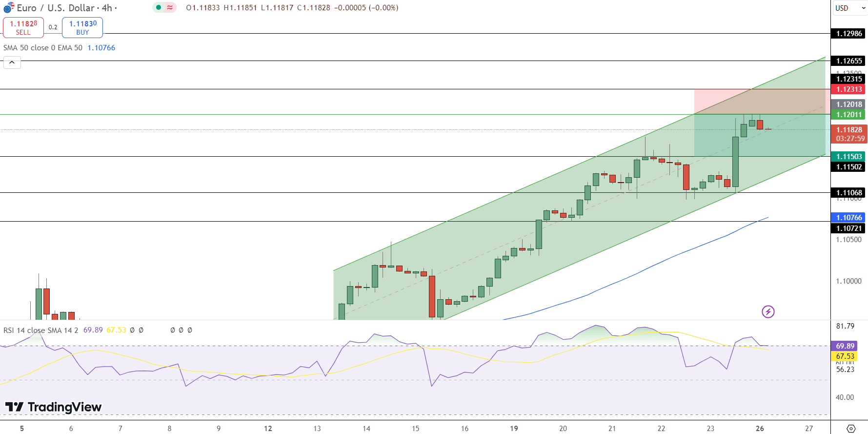Screen dimensions: 868x434
Task: Select the SMA 50 close 0 EMA 50 legend
Action: point(43,48)
